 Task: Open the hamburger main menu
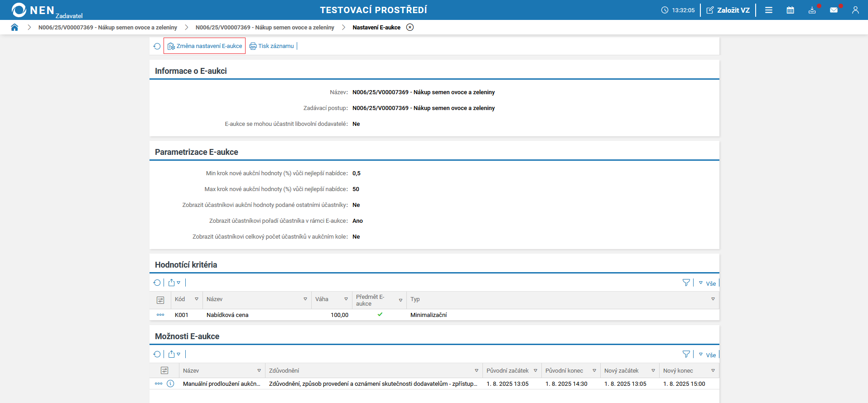768,10
